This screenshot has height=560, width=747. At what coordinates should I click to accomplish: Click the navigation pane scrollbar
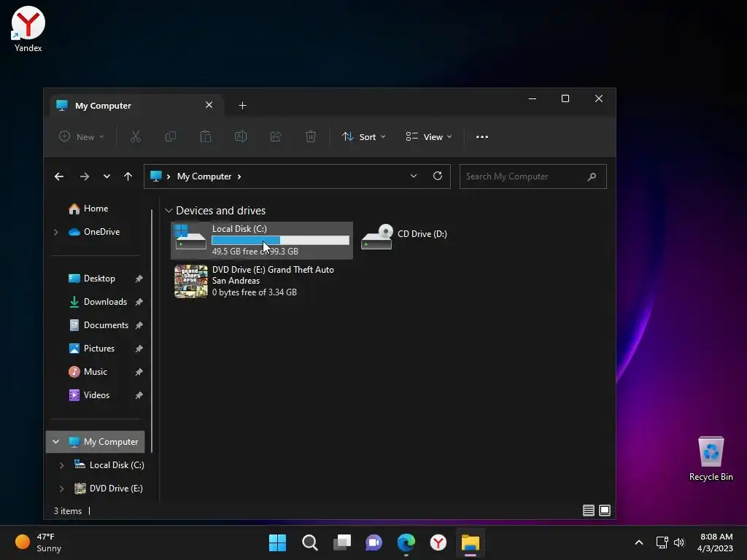pyautogui.click(x=152, y=330)
